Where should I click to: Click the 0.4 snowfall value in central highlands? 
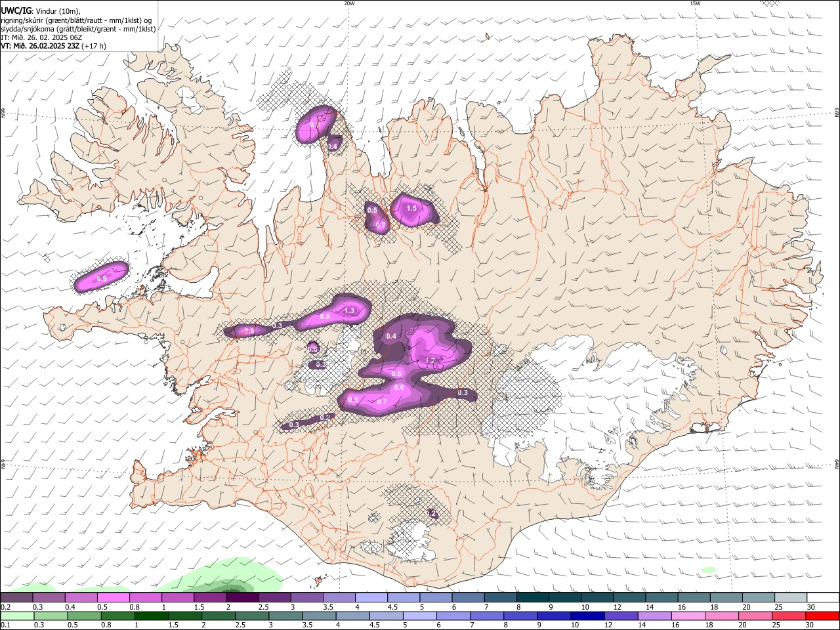click(x=391, y=336)
